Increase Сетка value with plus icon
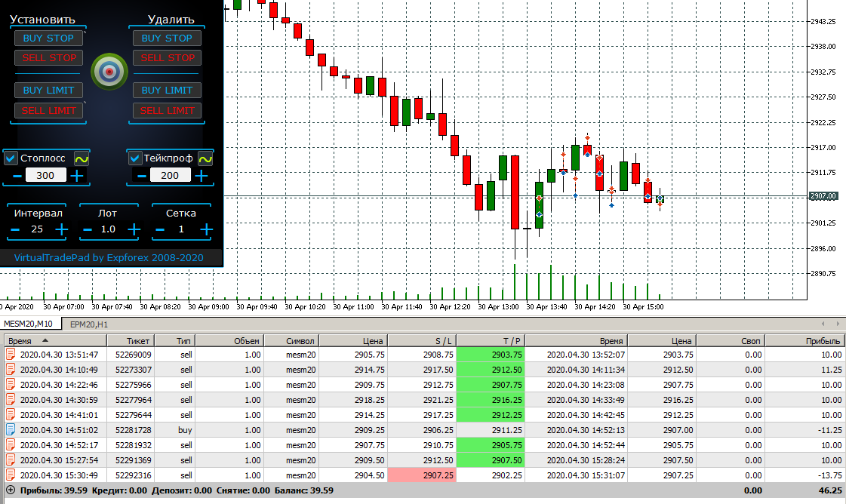The width and height of the screenshot is (846, 504). pos(206,229)
